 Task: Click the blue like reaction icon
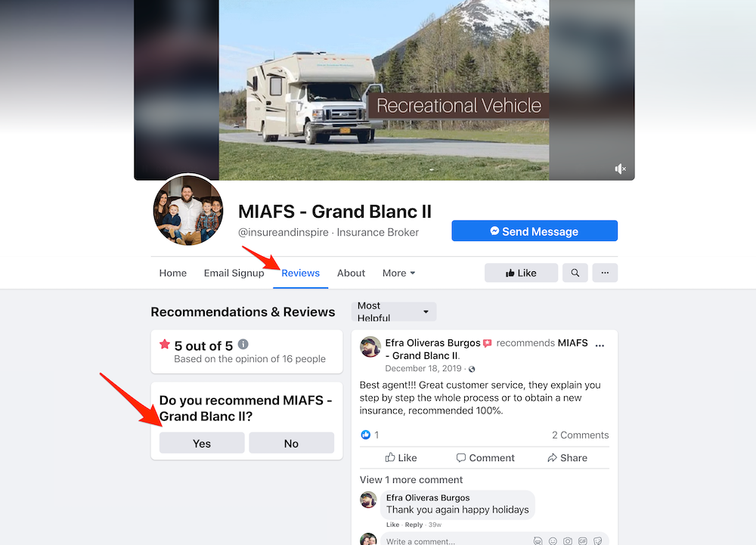point(365,435)
